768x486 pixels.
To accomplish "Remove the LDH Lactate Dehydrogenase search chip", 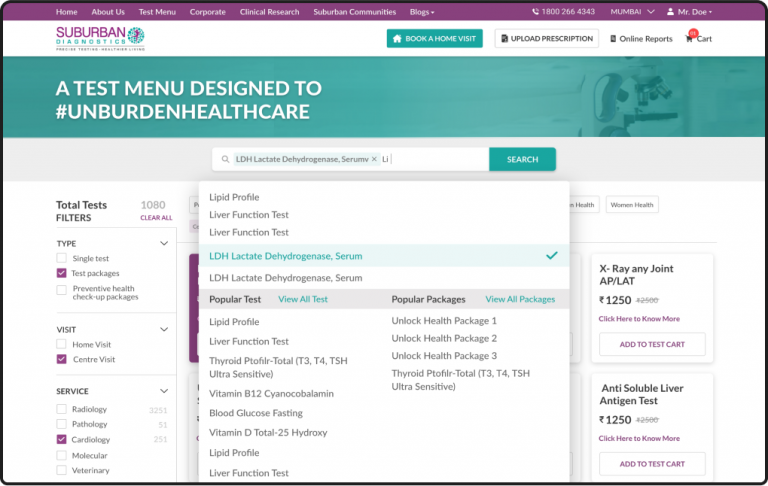I will (374, 159).
